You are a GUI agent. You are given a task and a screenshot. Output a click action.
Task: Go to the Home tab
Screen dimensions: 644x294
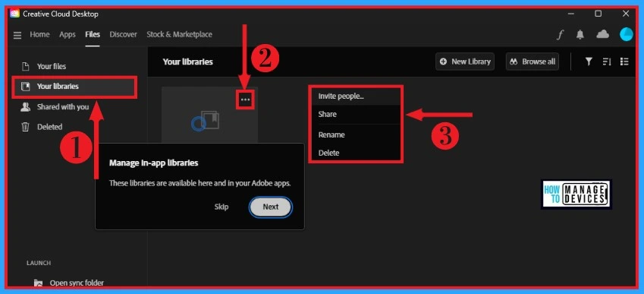point(39,34)
